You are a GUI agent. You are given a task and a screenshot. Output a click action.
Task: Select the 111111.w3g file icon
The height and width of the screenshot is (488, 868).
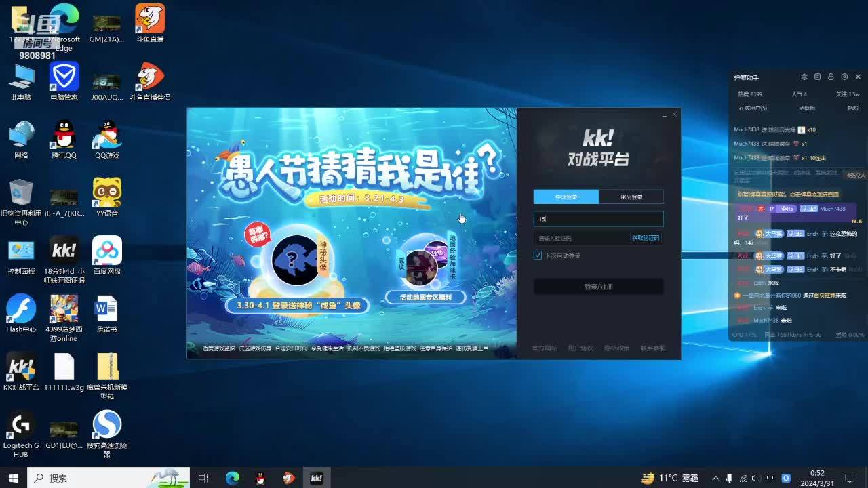click(x=64, y=371)
